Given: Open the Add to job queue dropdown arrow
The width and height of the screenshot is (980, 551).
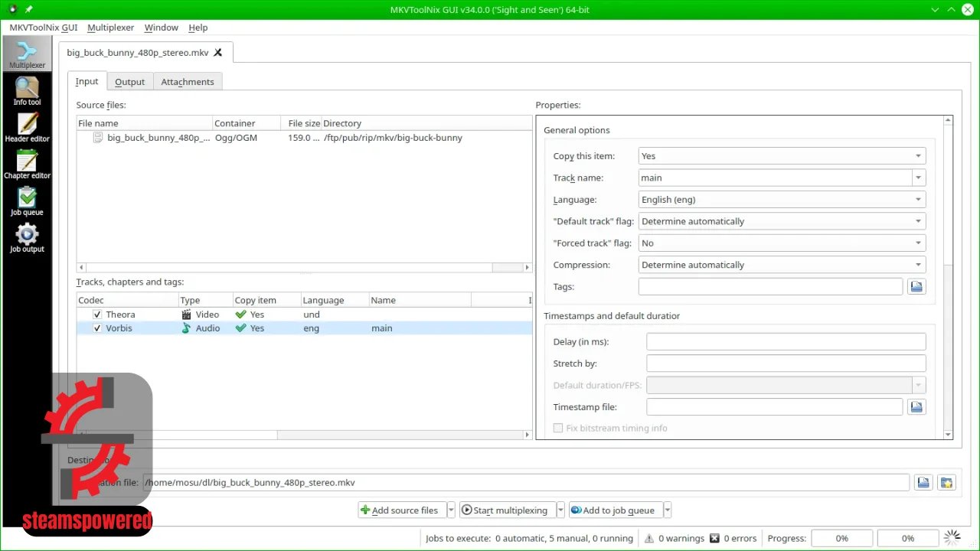Looking at the screenshot, I should (x=667, y=510).
